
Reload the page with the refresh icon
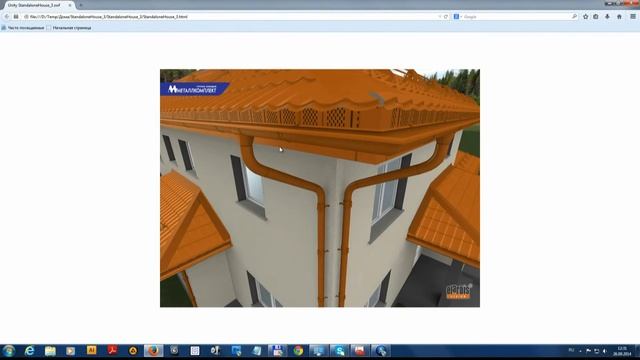coord(446,17)
